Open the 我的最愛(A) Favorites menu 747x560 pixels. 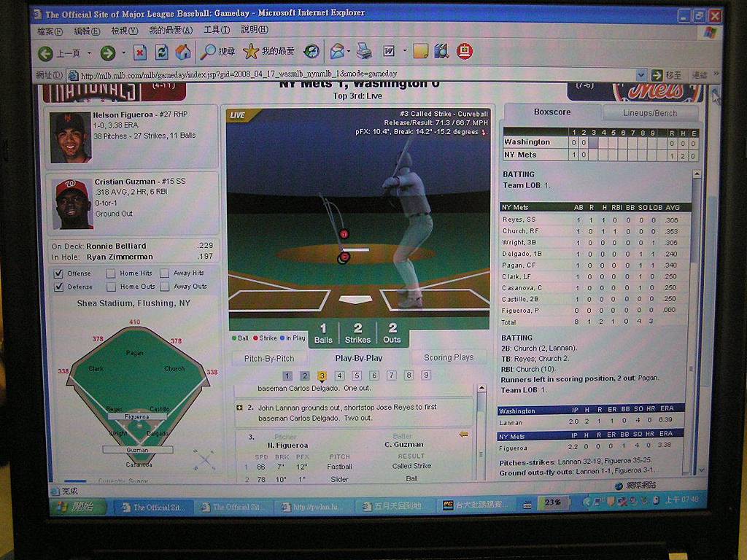(x=171, y=31)
